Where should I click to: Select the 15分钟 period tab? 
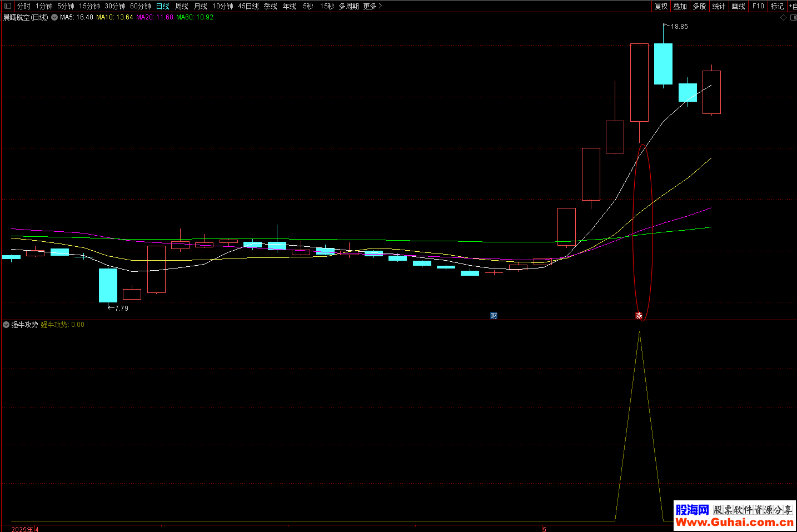tap(89, 6)
